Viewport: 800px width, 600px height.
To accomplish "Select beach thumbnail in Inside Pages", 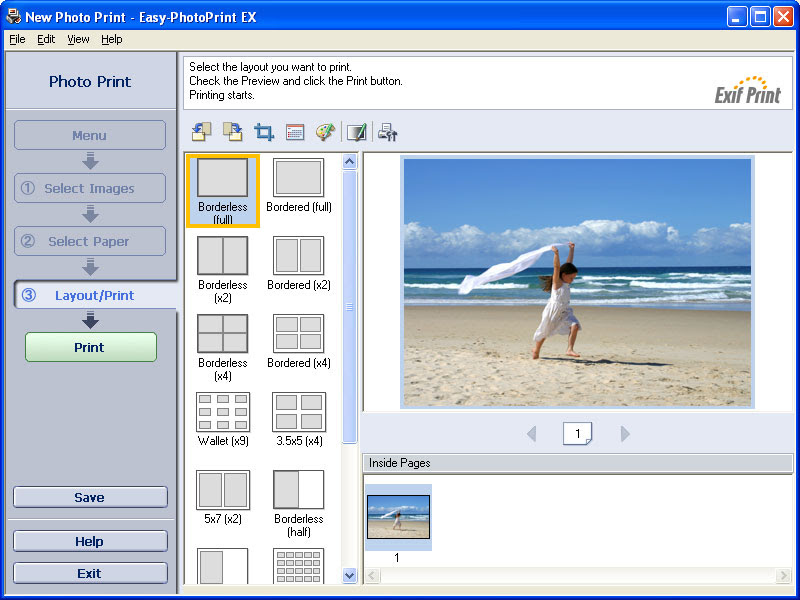I will click(x=398, y=517).
